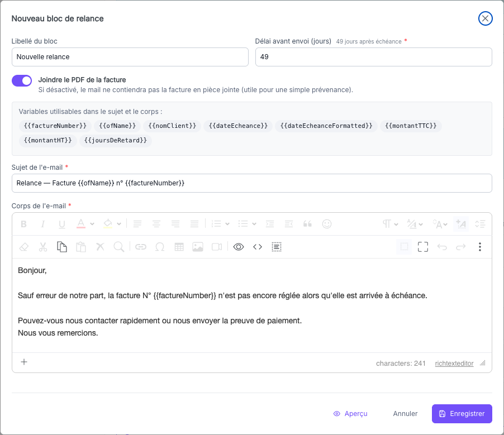Viewport: 504px width, 435px height.
Task: Undo the last edit
Action: [442, 247]
